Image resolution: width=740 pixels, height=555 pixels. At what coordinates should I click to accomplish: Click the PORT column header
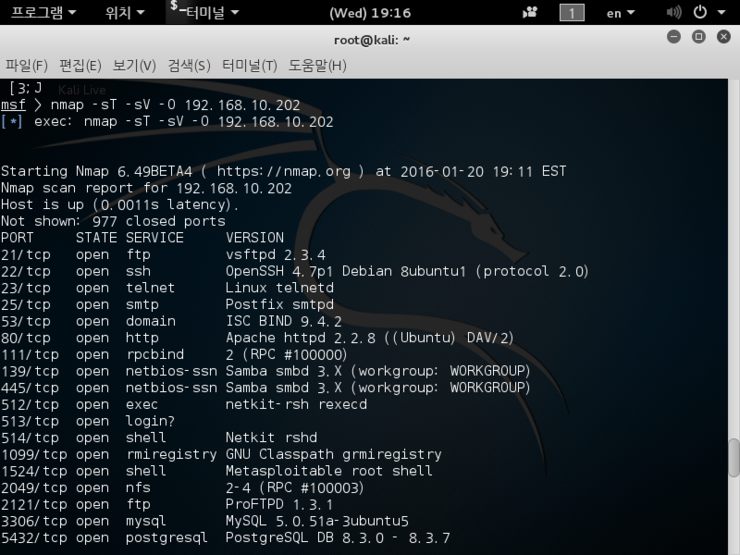[17, 238]
